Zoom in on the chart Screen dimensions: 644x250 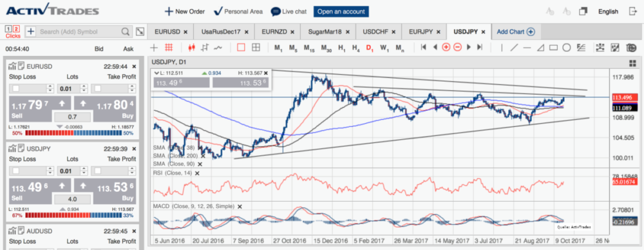[x=446, y=48]
